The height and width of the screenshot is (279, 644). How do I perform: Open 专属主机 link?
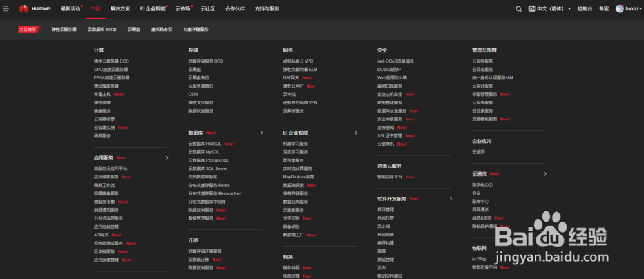102,94
